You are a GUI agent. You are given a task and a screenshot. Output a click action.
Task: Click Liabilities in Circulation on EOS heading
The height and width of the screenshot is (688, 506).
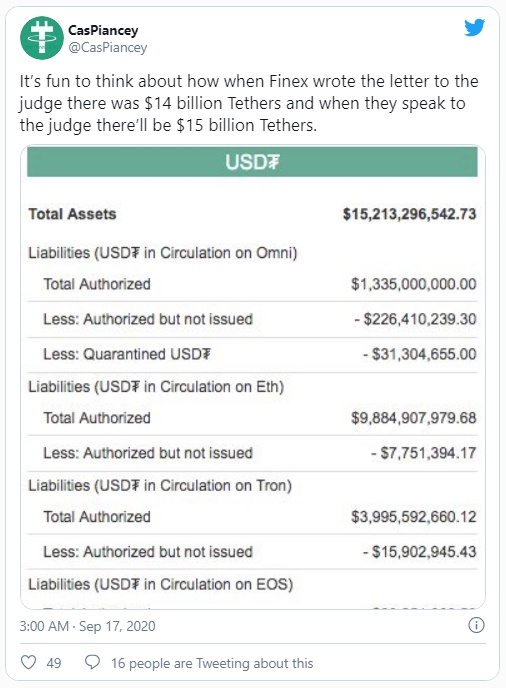(x=161, y=584)
